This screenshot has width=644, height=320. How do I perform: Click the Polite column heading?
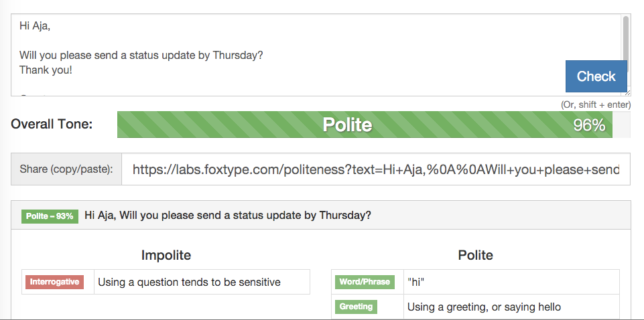pyautogui.click(x=475, y=255)
